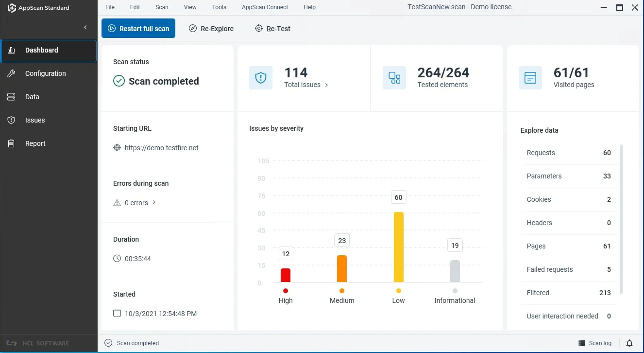Open the Issues panel via its sidebar icon

coord(11,120)
